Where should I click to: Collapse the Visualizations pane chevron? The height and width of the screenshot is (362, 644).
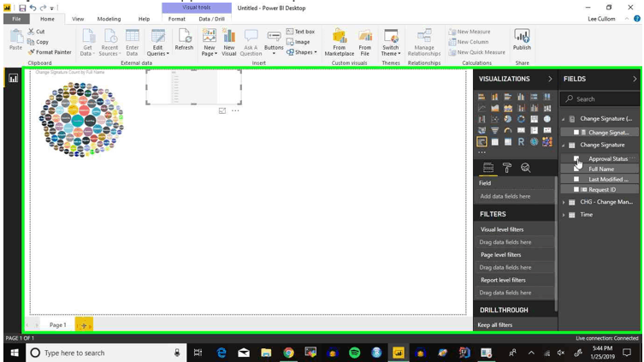(x=550, y=79)
